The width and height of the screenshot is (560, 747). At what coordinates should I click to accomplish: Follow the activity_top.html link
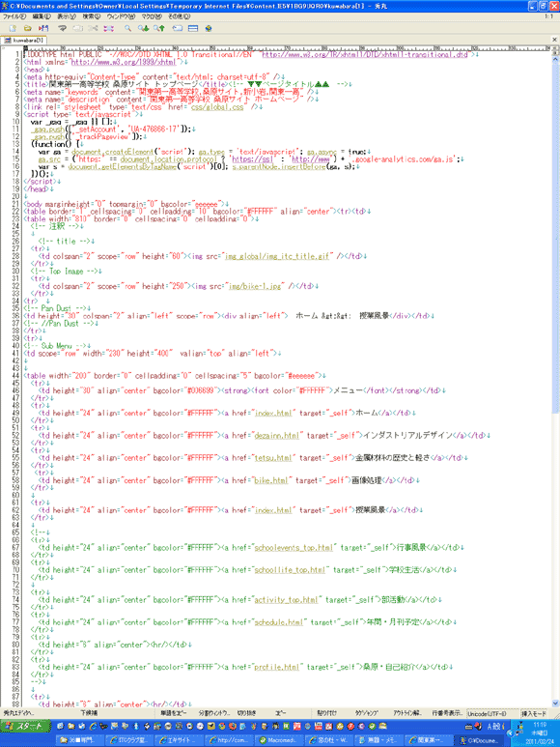286,600
